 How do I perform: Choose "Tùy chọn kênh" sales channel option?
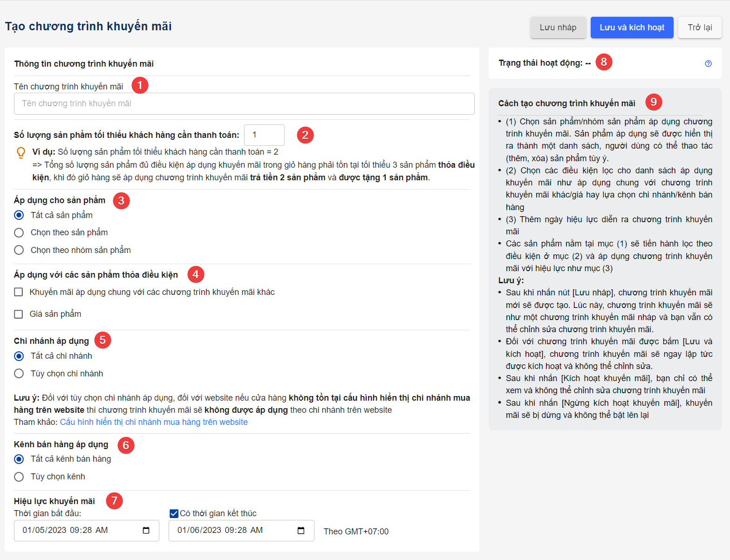pyautogui.click(x=19, y=477)
